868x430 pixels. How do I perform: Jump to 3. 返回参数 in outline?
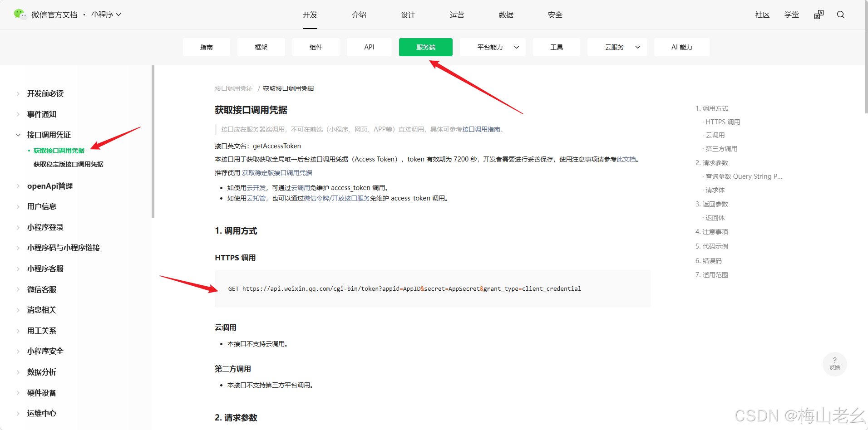pyautogui.click(x=712, y=204)
